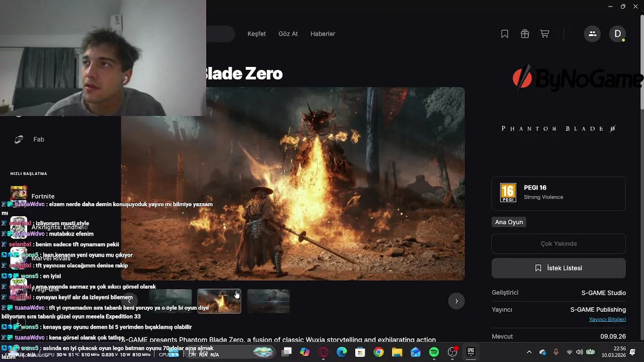Screen dimensions: 644x362
Task: Click the S-GAME Studio developer name
Action: [x=604, y=293]
